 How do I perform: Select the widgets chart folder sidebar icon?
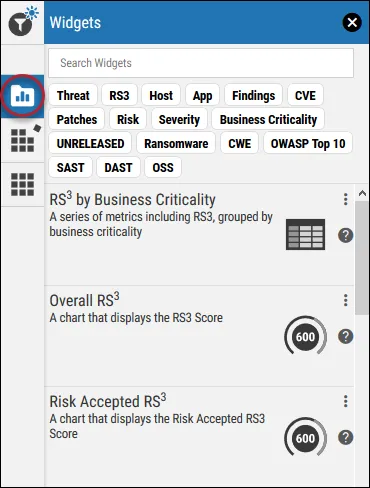(22, 96)
